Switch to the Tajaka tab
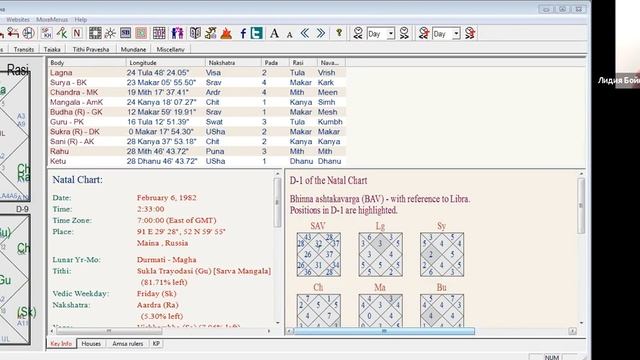 coord(52,49)
